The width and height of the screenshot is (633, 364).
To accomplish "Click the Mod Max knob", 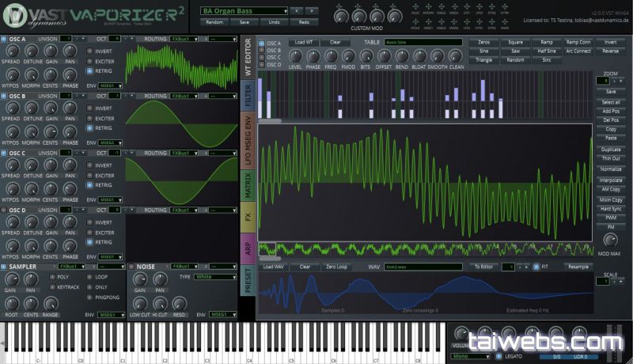I will (x=609, y=241).
